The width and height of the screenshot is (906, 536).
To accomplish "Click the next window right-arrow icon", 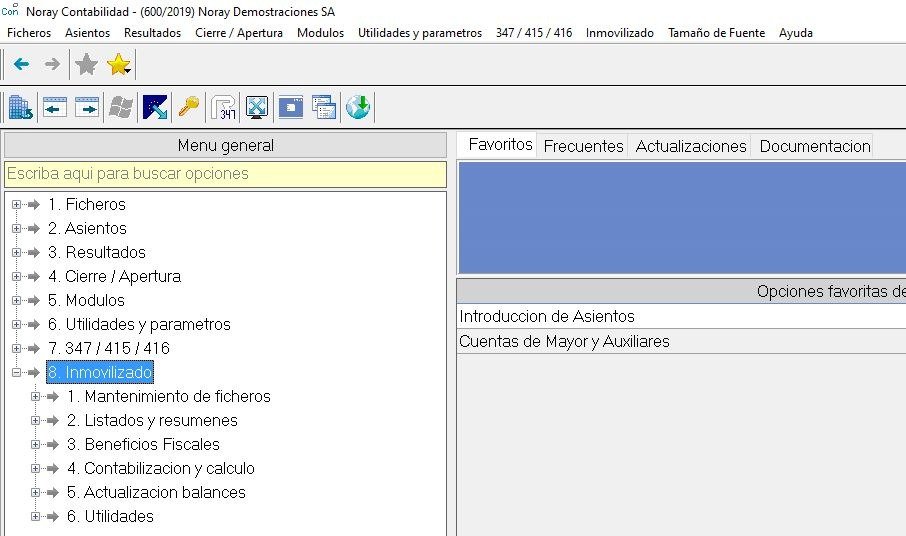I will 87,107.
